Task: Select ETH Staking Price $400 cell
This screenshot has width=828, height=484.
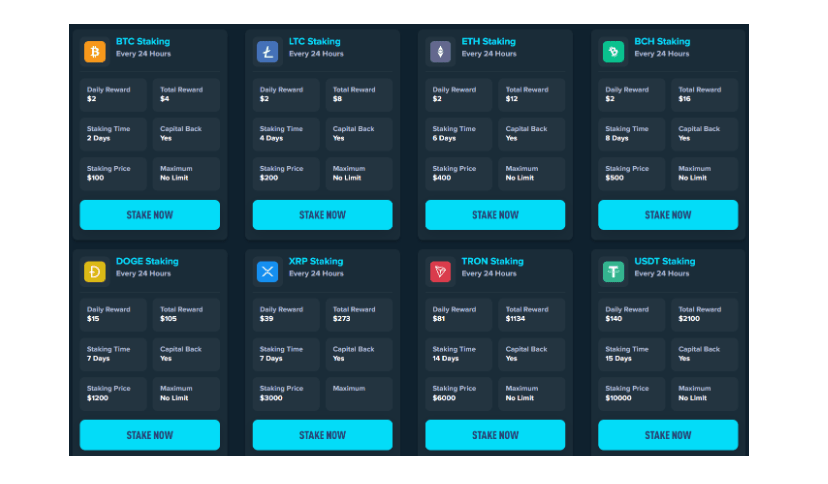Action: pyautogui.click(x=459, y=174)
